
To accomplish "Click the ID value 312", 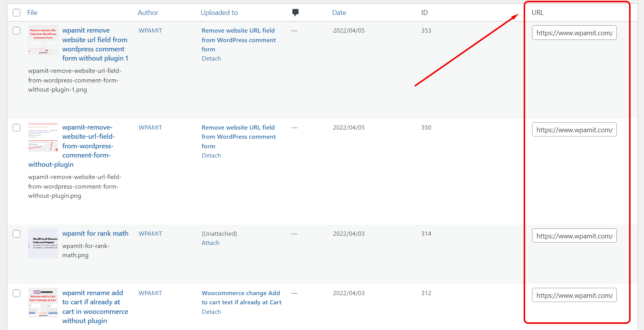I will pyautogui.click(x=426, y=293).
